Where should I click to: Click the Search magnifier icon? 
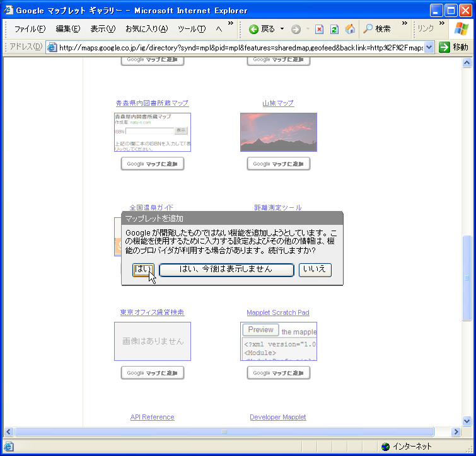(368, 28)
